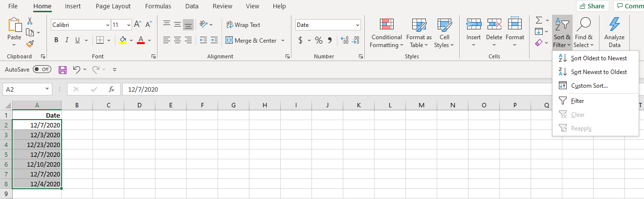Image resolution: width=644 pixels, height=199 pixels.
Task: Click the Fill Color yellow swatch button
Action: click(x=123, y=40)
